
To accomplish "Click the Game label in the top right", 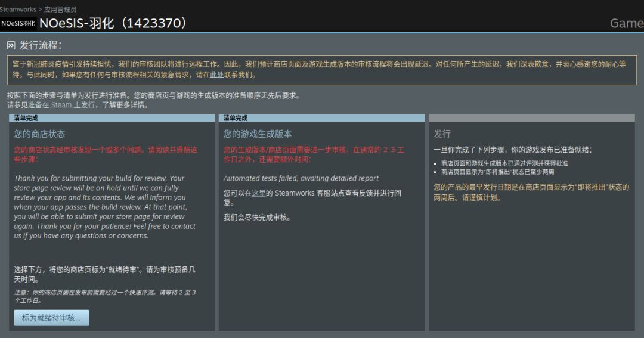I will pyautogui.click(x=627, y=23).
